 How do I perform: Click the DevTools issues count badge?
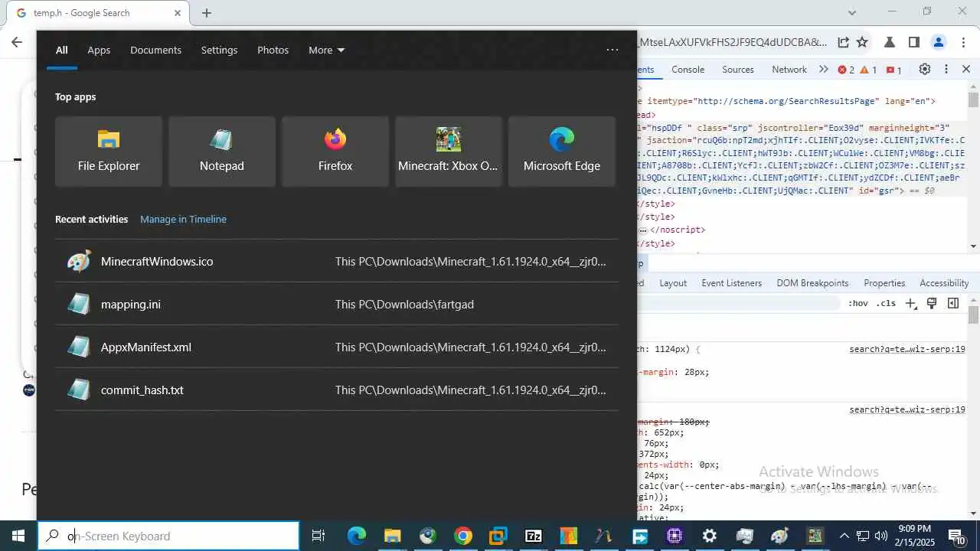click(893, 70)
